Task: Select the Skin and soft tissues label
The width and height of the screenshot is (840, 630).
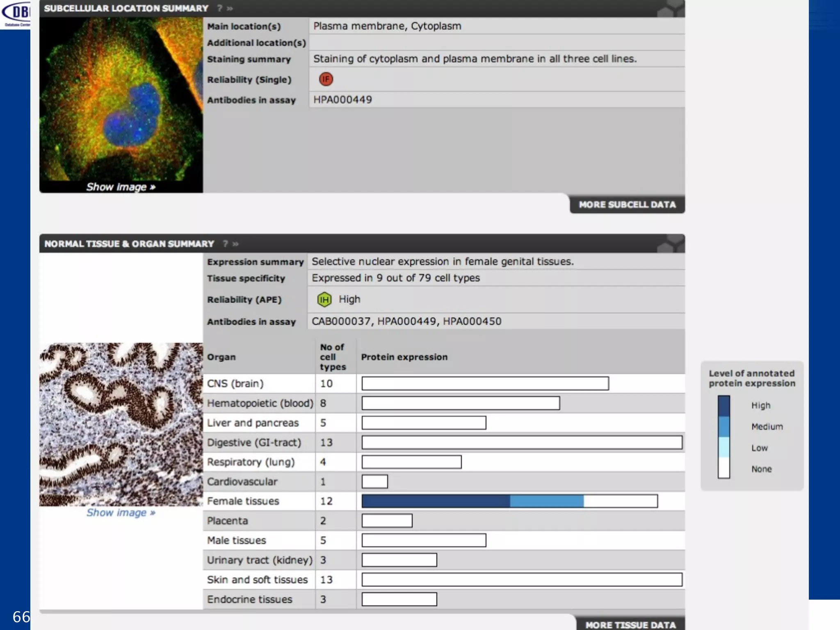Action: (x=257, y=580)
